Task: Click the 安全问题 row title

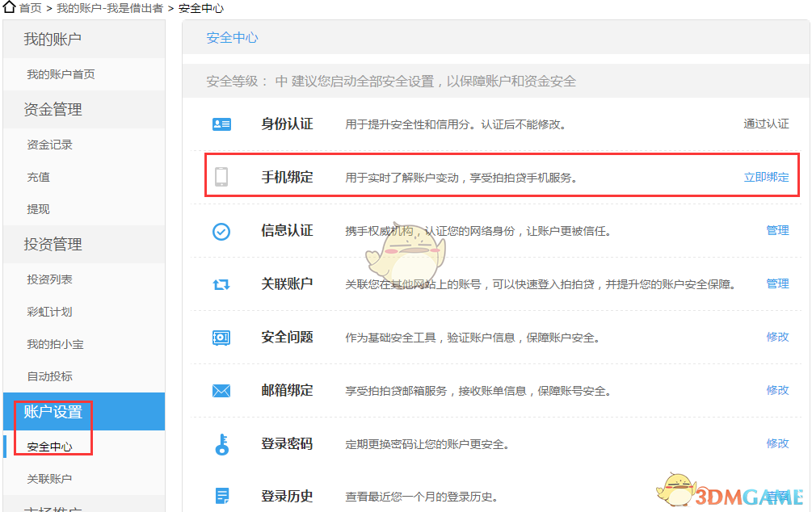Action: click(287, 337)
